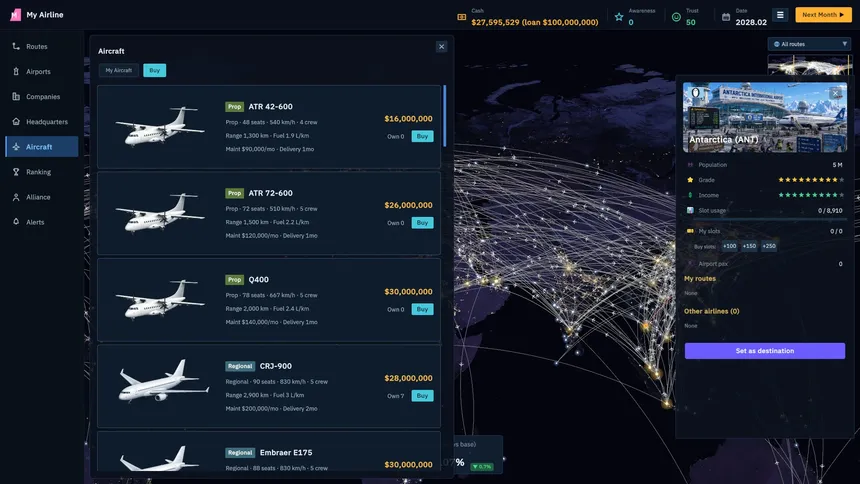Click the CRJ-900 aircraft image
The height and width of the screenshot is (484, 860).
(x=163, y=381)
